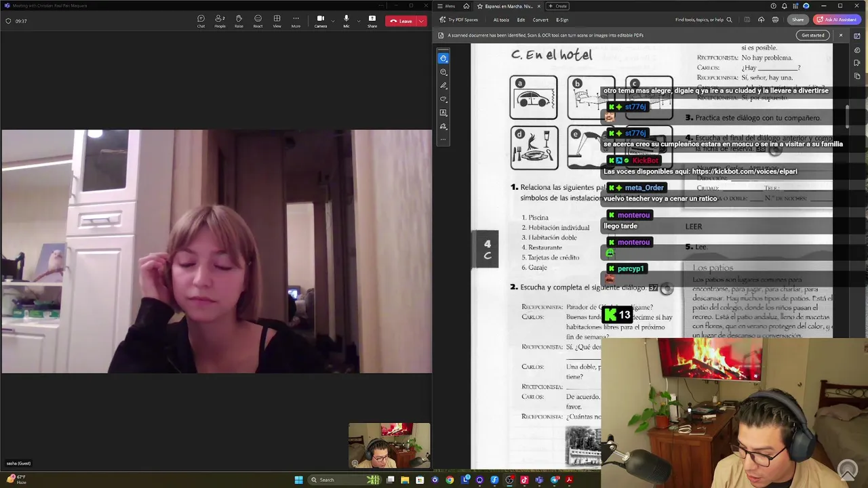Open React emoji options in Teams
Image resolution: width=868 pixels, height=488 pixels.
pos(258,21)
